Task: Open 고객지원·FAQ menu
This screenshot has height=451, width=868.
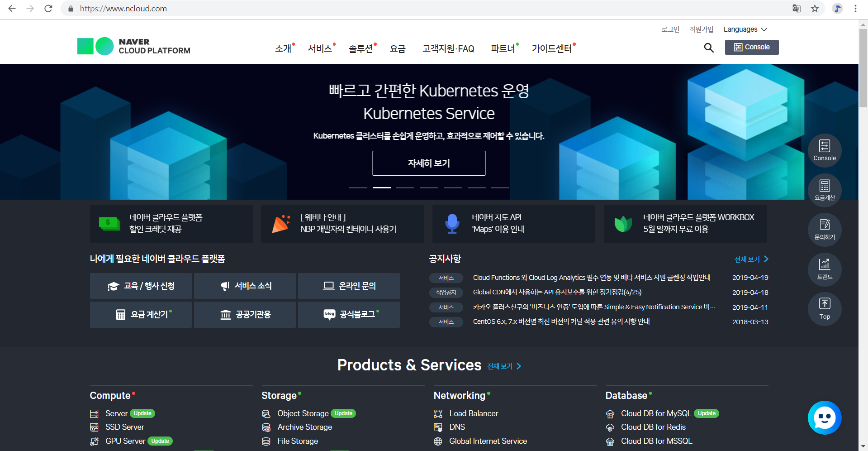Action: (x=448, y=48)
